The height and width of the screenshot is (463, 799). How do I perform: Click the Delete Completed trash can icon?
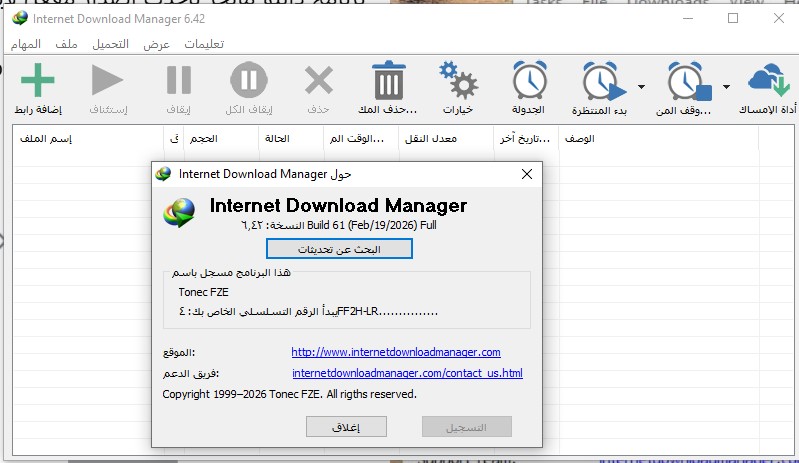tap(389, 80)
